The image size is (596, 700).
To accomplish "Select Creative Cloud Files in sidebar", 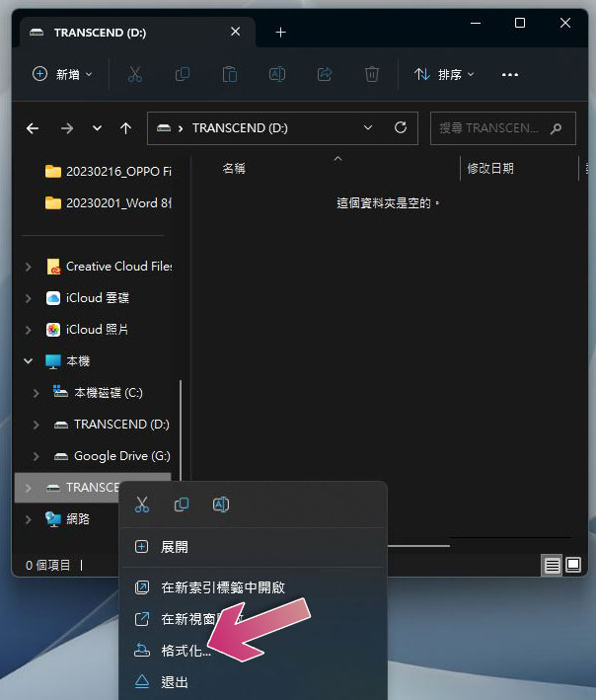I will coord(109,267).
